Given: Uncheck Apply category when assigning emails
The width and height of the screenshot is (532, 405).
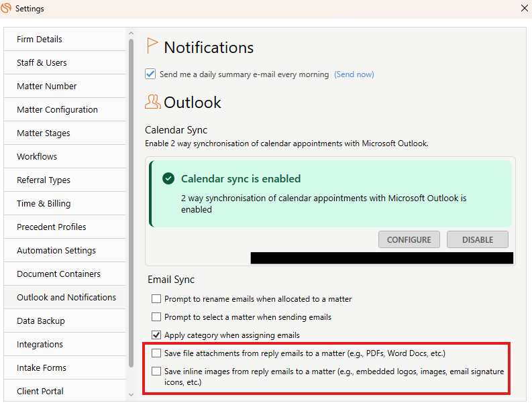Looking at the screenshot, I should [156, 335].
